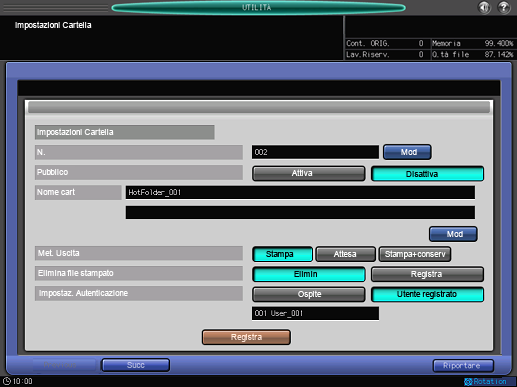Choose Stampa+conserv output method
This screenshot has width=517, height=387.
click(415, 254)
